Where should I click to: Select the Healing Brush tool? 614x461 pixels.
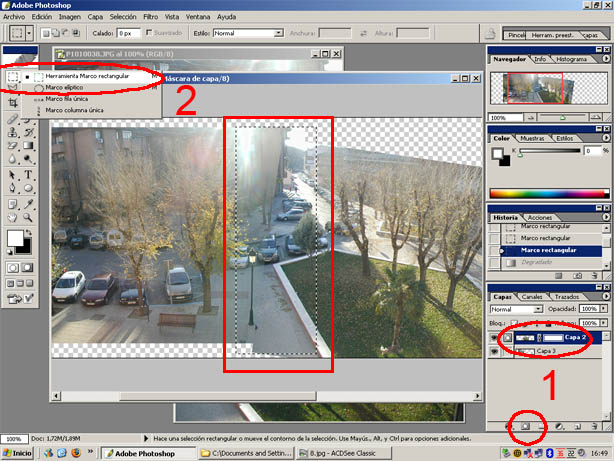[13, 119]
